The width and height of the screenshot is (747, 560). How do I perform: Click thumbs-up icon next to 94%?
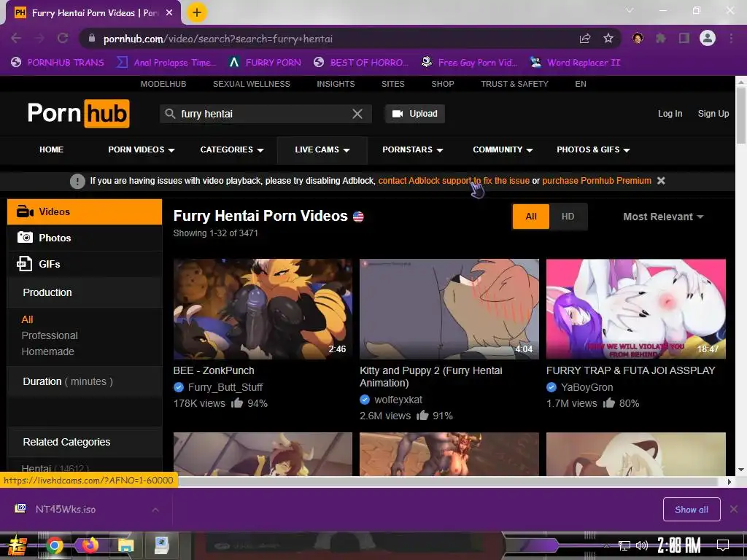(x=237, y=402)
